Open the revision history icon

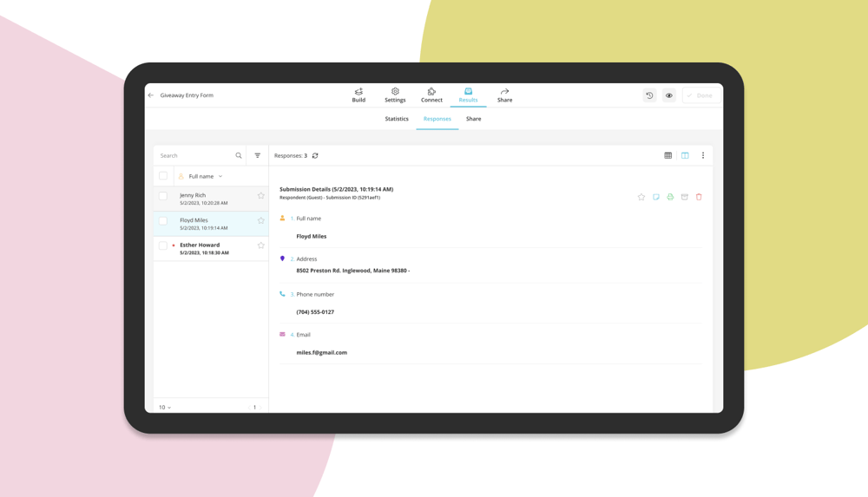pos(649,95)
